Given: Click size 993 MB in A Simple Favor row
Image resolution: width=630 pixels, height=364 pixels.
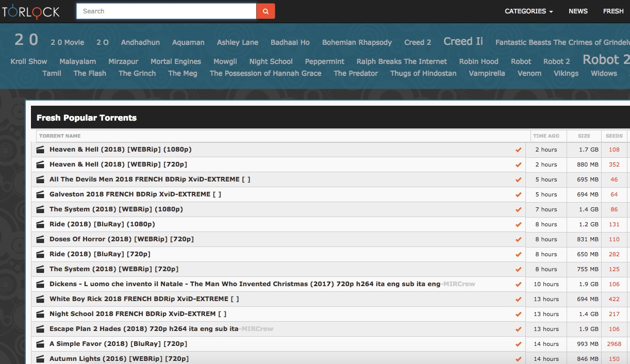Looking at the screenshot, I should 587,344.
